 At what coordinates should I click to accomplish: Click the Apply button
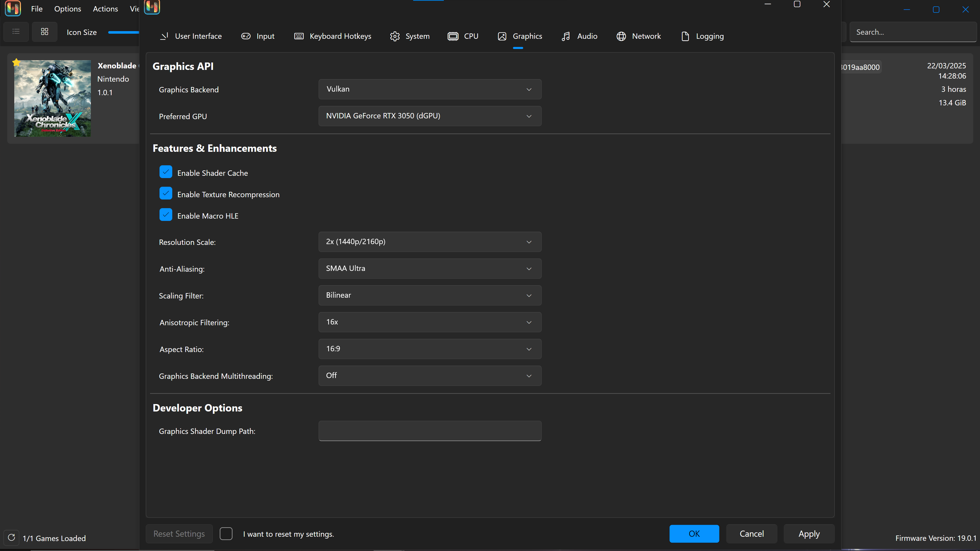(x=809, y=533)
